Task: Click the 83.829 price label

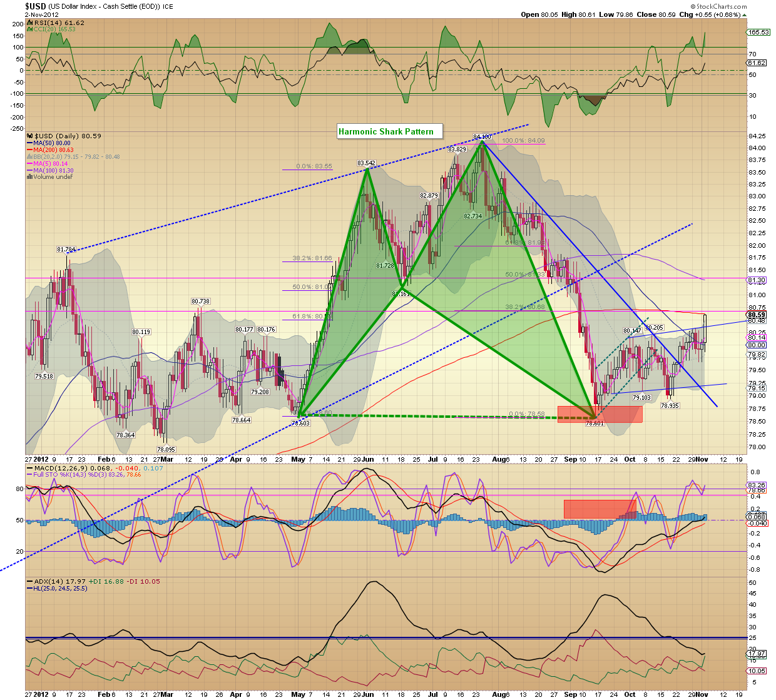Action: click(x=457, y=149)
